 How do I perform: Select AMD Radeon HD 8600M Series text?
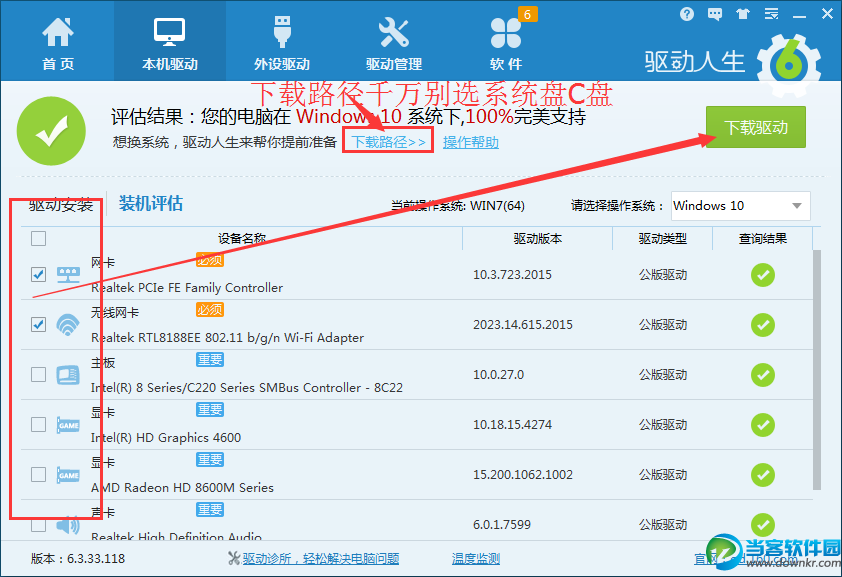tap(182, 487)
